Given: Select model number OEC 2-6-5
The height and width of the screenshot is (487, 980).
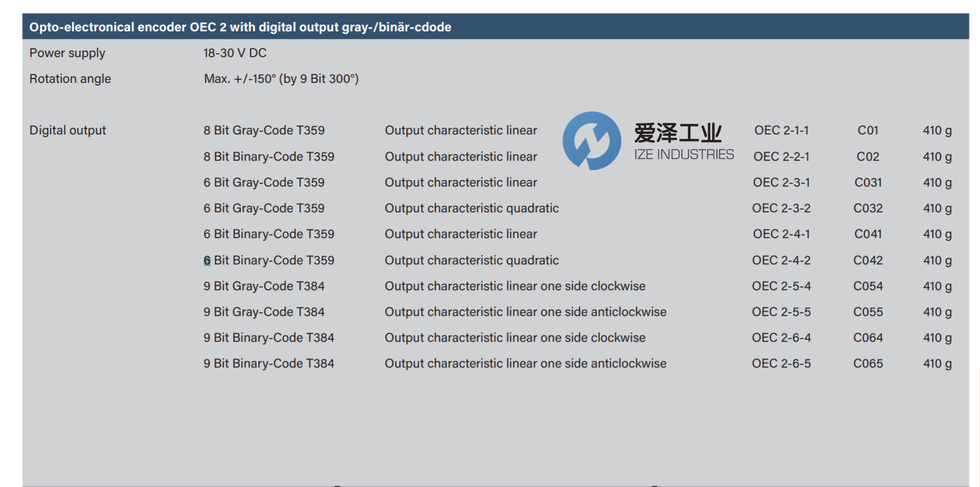Looking at the screenshot, I should (781, 364).
